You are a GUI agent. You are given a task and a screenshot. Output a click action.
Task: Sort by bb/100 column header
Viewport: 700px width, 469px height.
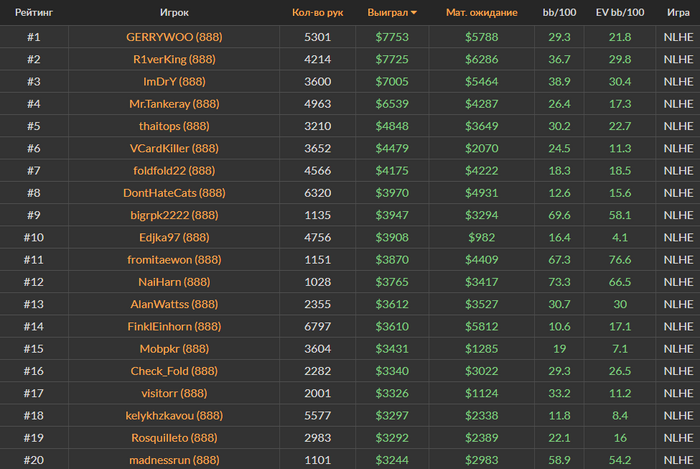point(559,12)
